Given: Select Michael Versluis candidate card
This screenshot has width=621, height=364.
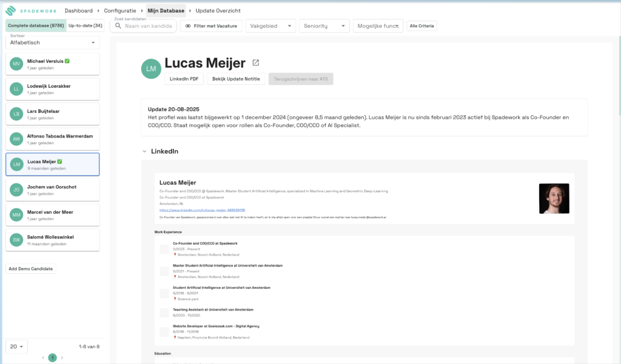Looking at the screenshot, I should coord(52,64).
